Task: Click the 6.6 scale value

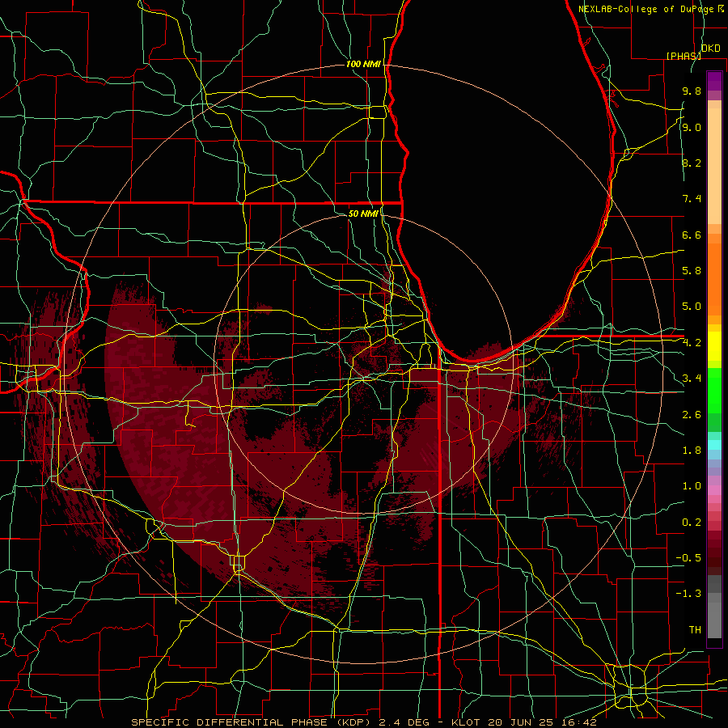Action: [692, 235]
